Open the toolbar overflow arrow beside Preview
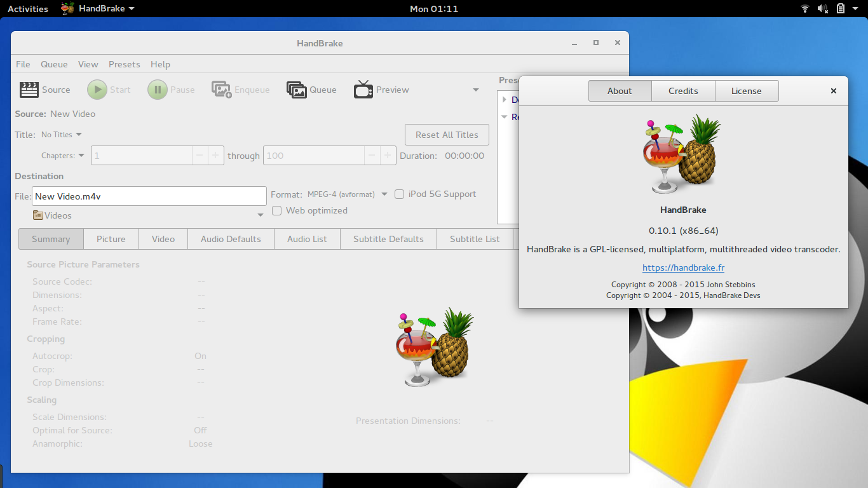This screenshot has height=488, width=868. tap(476, 90)
